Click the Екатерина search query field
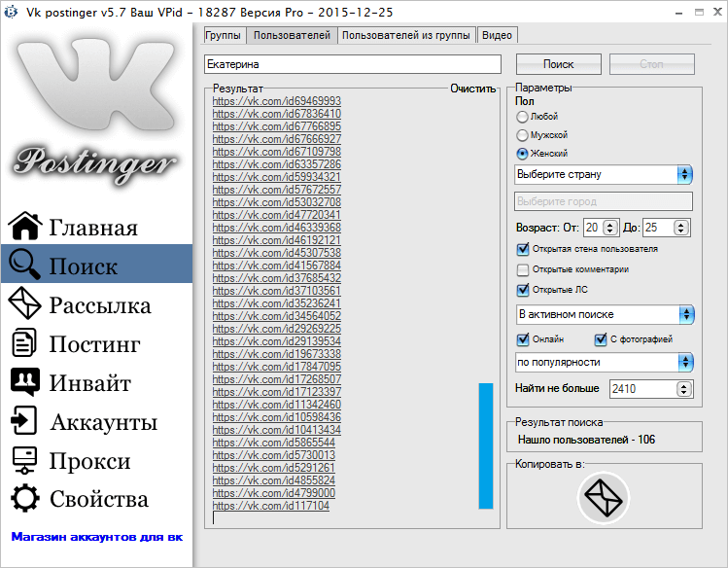 click(353, 64)
